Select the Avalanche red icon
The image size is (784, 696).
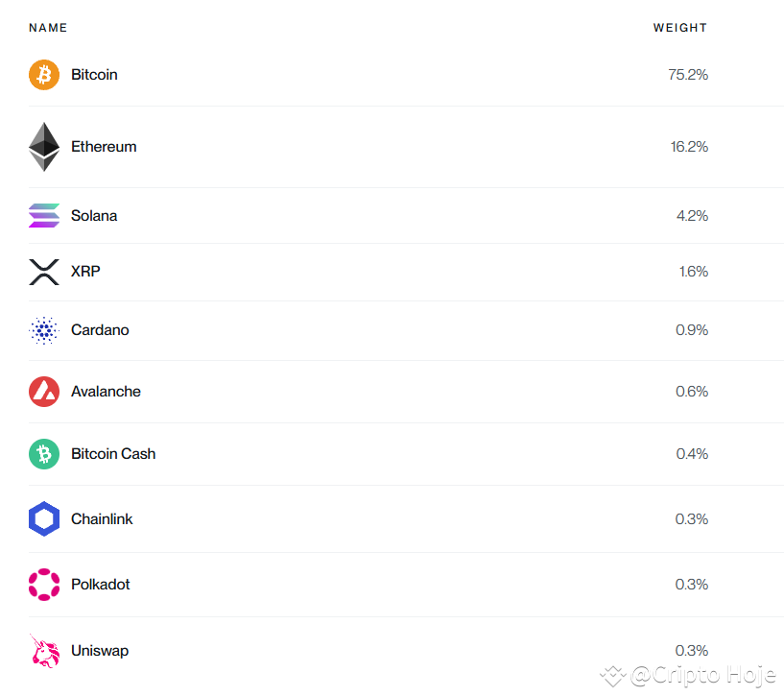44,391
